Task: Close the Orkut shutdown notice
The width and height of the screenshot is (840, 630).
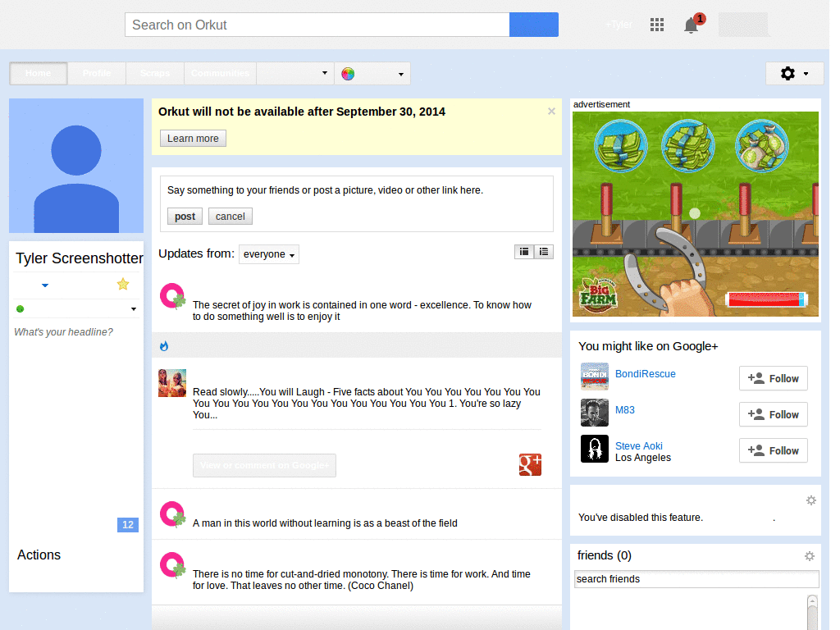Action: click(x=551, y=112)
